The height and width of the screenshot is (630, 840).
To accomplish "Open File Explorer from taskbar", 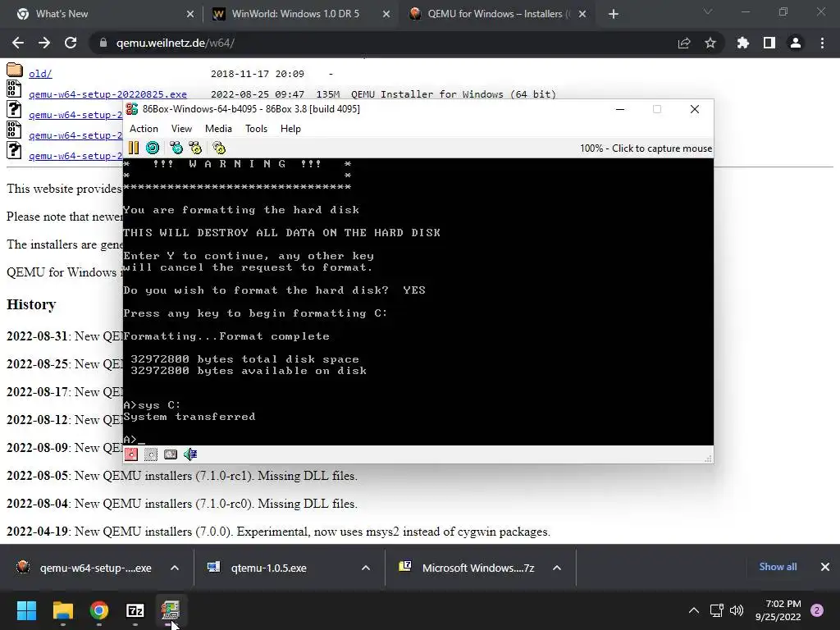I will (62, 610).
